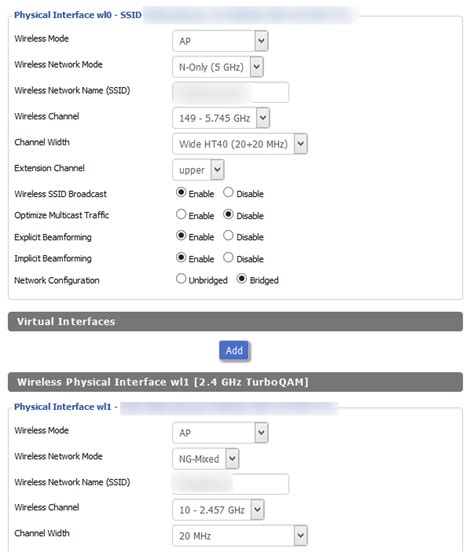
Task: Disable Wireless SSID Broadcast
Action: click(x=228, y=192)
